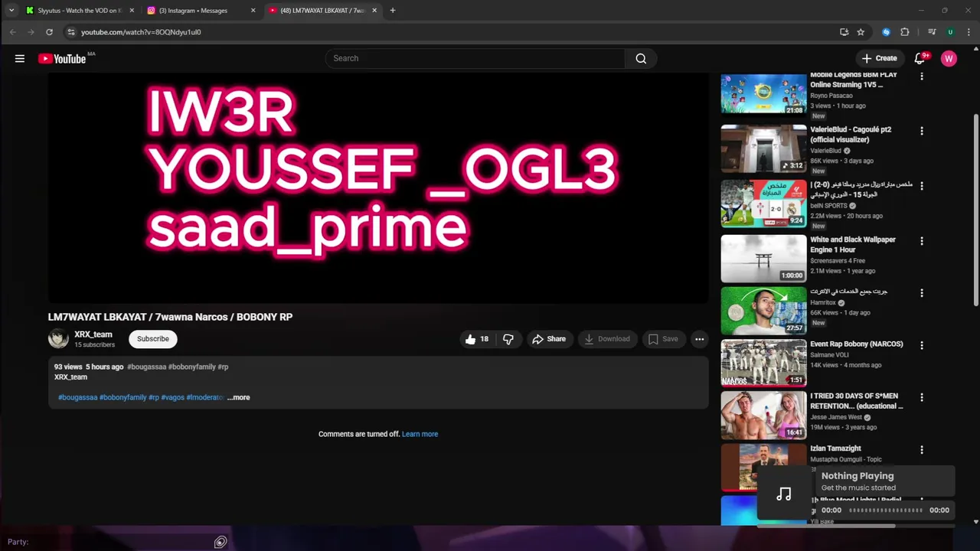Click the install app icon in address bar
The height and width of the screenshot is (551, 980).
point(844,32)
